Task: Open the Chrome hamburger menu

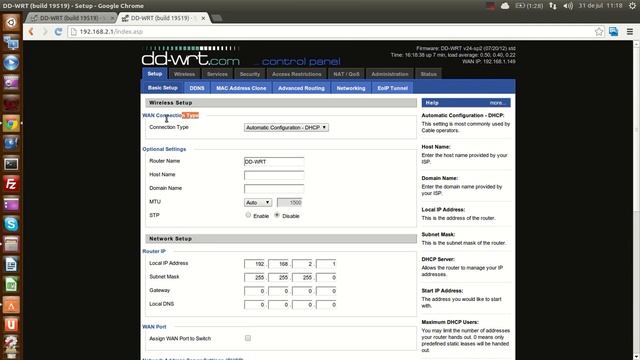Action: coord(630,31)
